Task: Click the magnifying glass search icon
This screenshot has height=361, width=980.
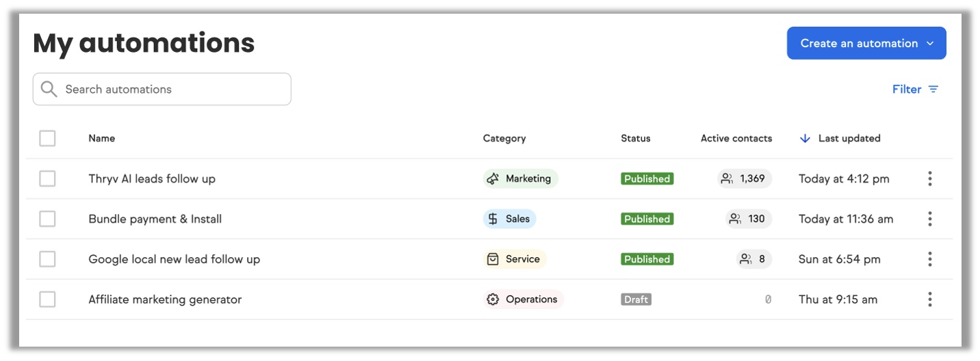Action: coord(49,90)
